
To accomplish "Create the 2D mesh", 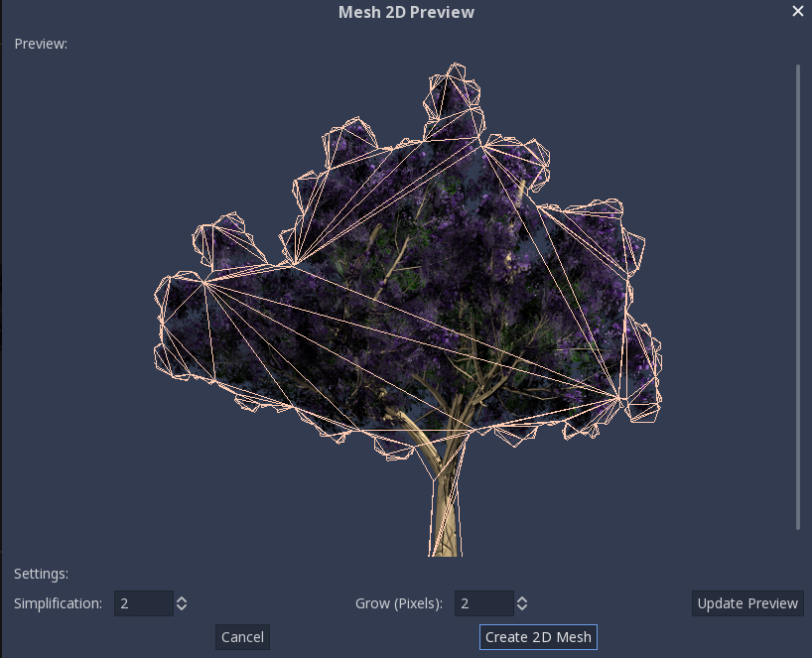I will [x=538, y=637].
